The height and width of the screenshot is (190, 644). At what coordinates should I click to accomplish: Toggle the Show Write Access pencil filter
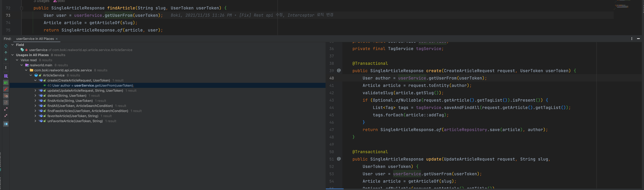6,89
